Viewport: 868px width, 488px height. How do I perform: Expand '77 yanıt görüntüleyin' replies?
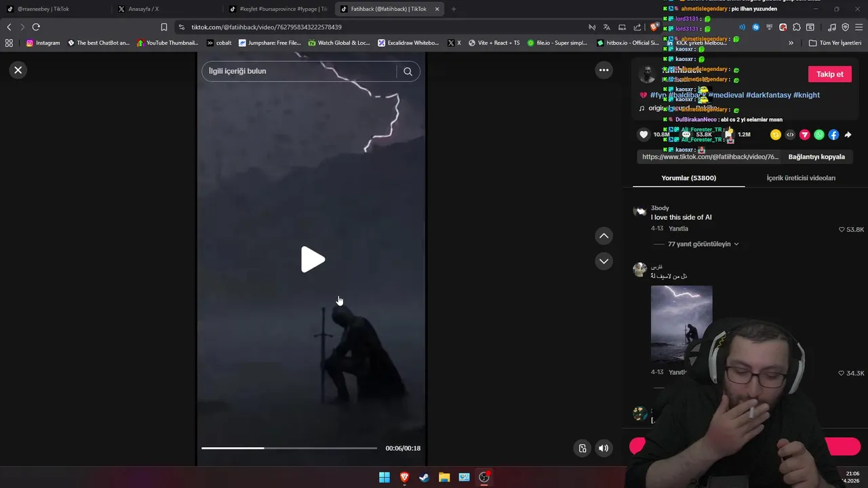[x=703, y=244]
